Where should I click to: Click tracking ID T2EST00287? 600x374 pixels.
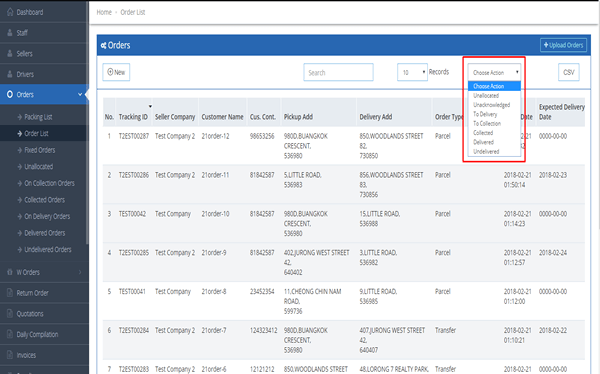[x=134, y=136]
